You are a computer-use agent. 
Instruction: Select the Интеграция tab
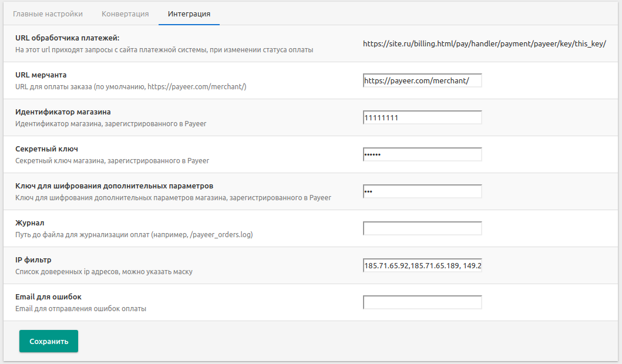click(189, 14)
